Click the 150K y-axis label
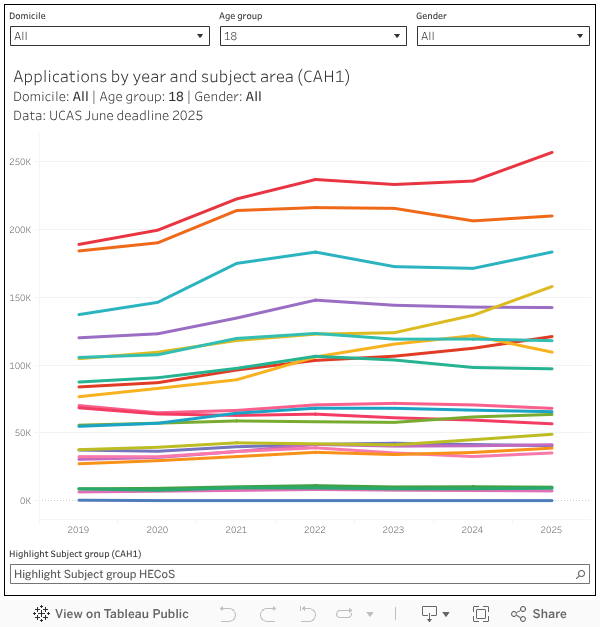This screenshot has height=627, width=600. pos(20,298)
